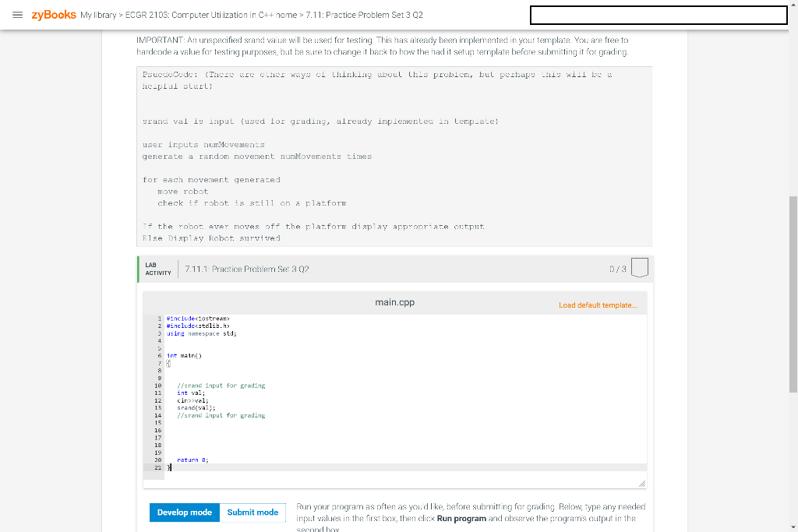Select the Develop mode tab
The width and height of the screenshot is (798, 532).
pyautogui.click(x=184, y=513)
